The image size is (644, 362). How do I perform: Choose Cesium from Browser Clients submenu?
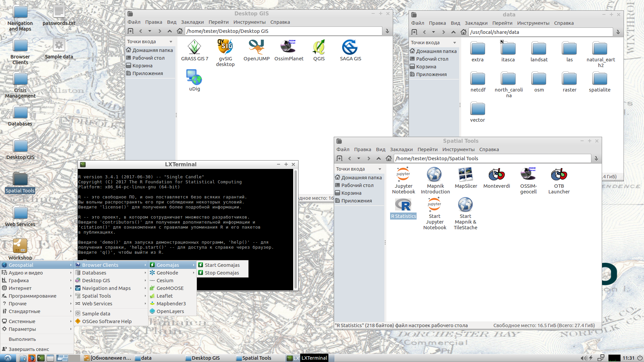(172, 281)
